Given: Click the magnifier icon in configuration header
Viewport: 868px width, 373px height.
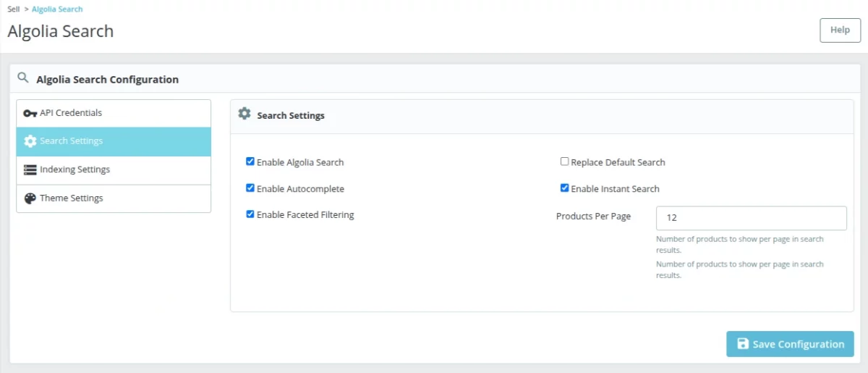Looking at the screenshot, I should pyautogui.click(x=23, y=77).
